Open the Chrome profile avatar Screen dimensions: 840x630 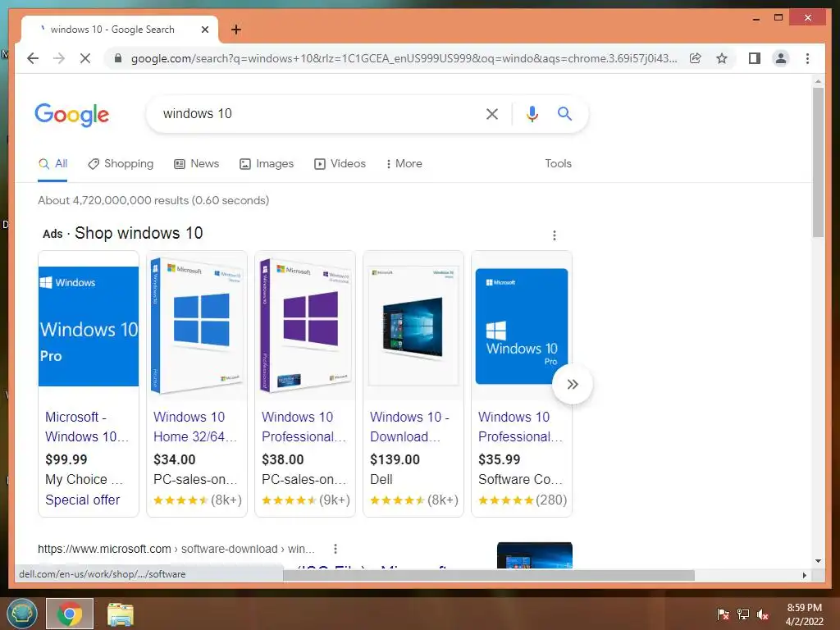pos(781,58)
